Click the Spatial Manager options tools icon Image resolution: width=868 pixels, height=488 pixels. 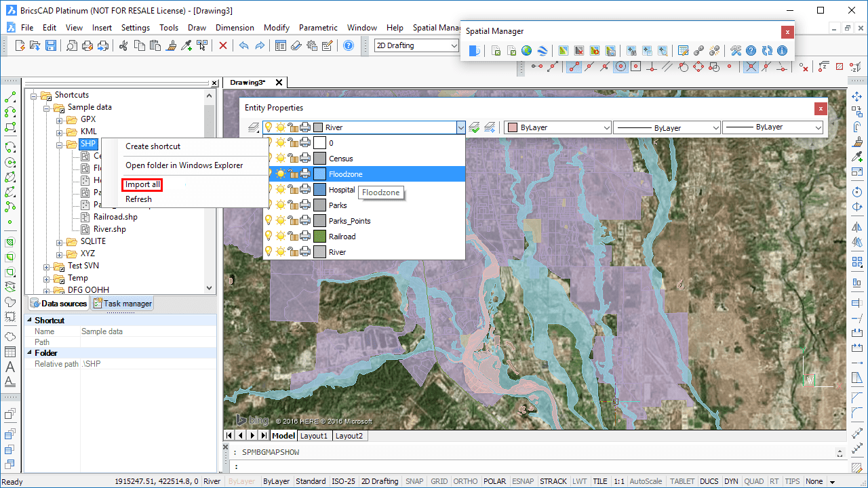click(x=736, y=51)
